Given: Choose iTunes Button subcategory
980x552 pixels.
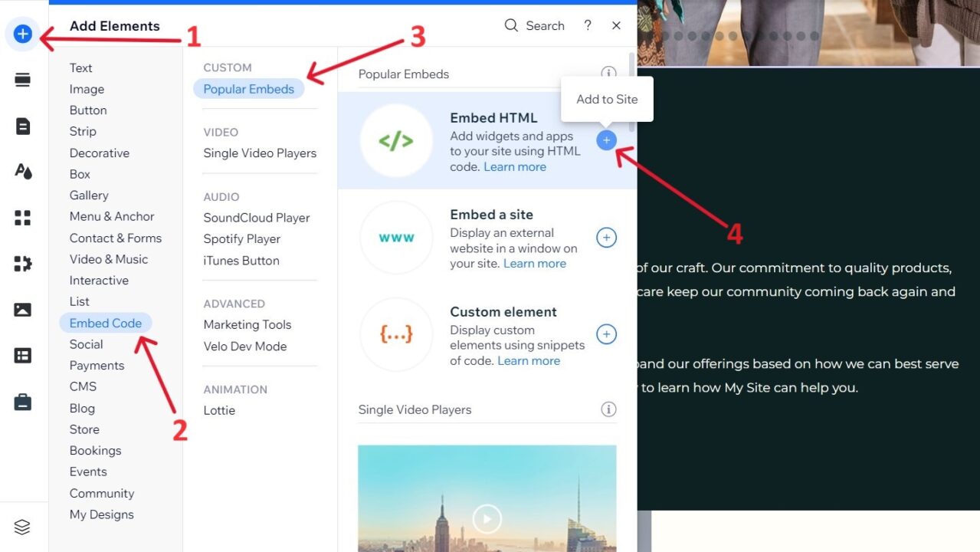Looking at the screenshot, I should pos(241,261).
